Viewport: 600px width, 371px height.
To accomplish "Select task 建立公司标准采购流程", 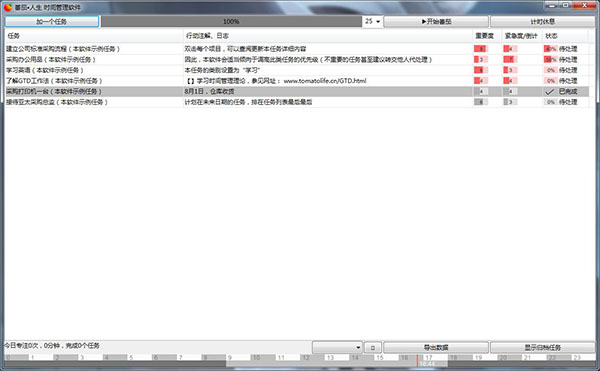I will click(x=63, y=49).
